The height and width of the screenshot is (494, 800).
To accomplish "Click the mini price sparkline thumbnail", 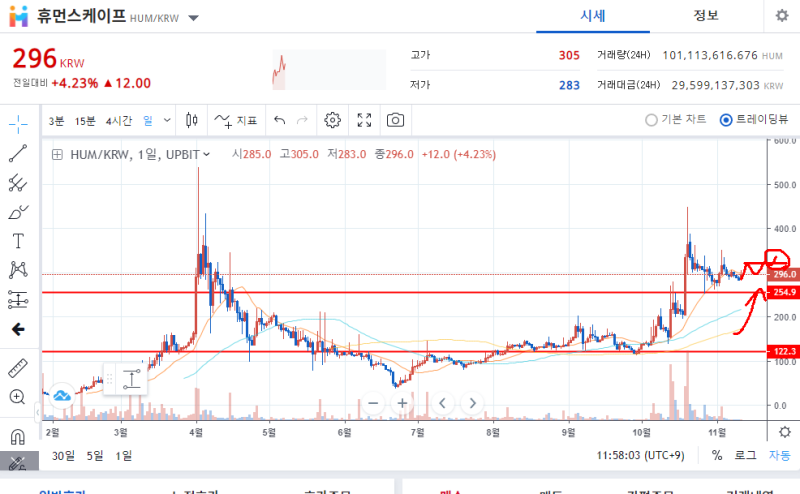I will [329, 69].
